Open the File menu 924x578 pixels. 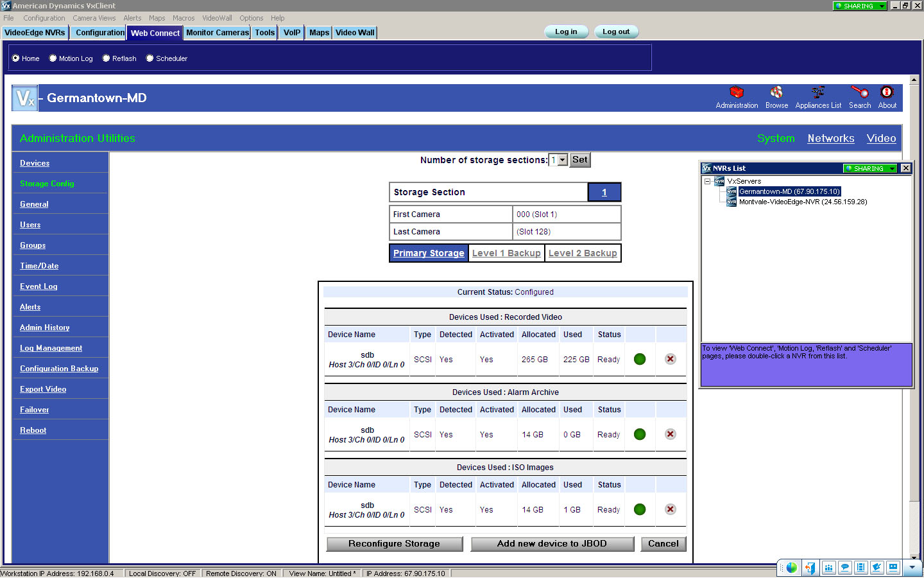pyautogui.click(x=8, y=18)
